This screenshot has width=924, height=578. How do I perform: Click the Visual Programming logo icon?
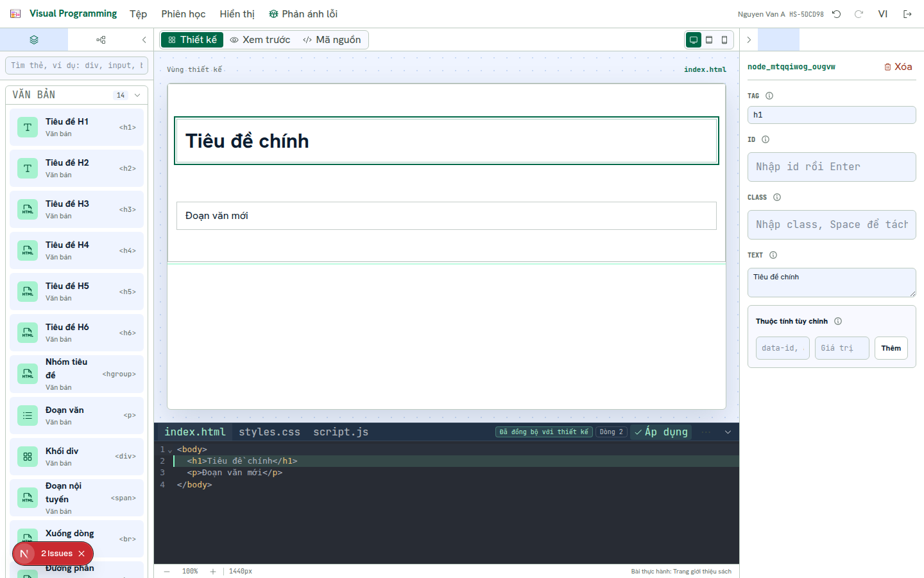[15, 13]
